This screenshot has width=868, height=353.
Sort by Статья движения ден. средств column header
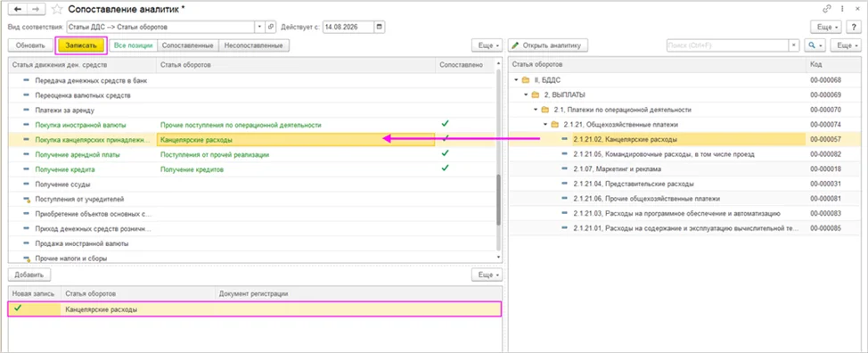click(82, 65)
